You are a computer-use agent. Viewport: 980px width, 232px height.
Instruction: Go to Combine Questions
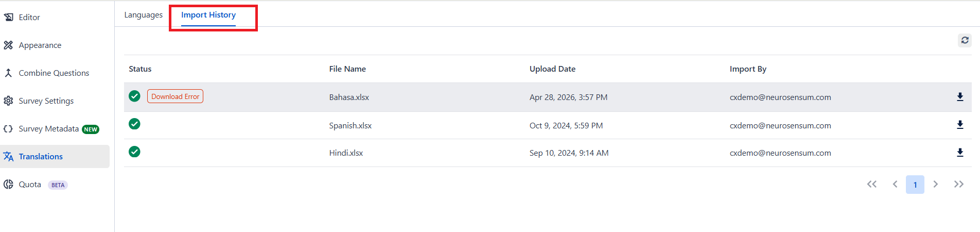point(55,73)
